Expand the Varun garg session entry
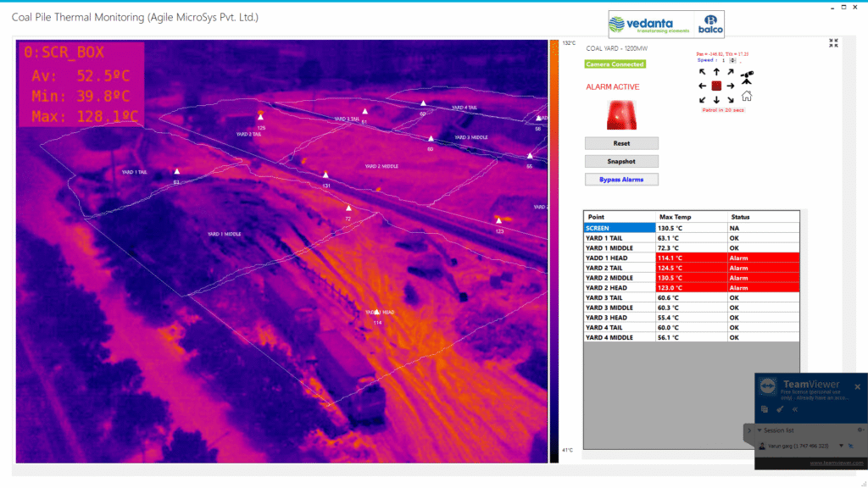 841,446
